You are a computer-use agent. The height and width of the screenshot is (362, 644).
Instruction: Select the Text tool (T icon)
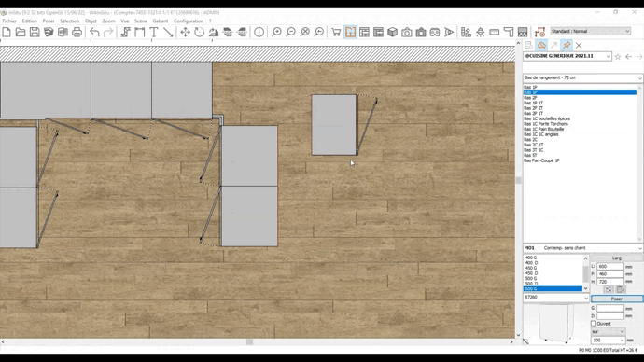(x=154, y=32)
